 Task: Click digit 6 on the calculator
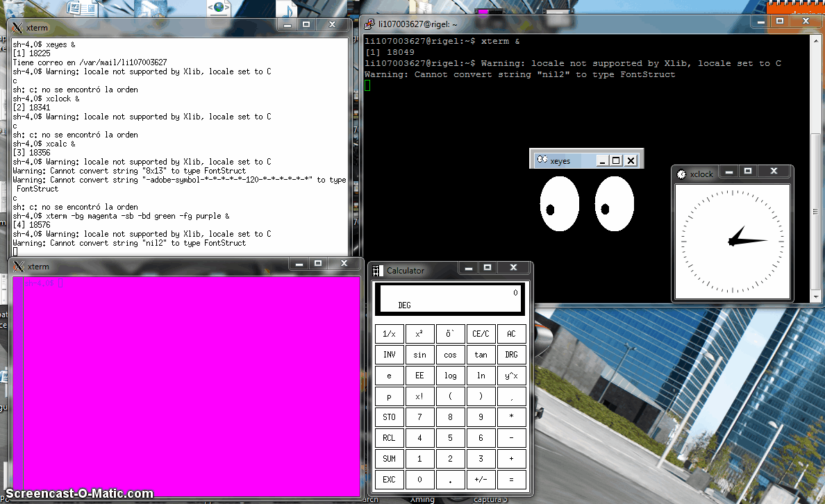click(x=481, y=438)
